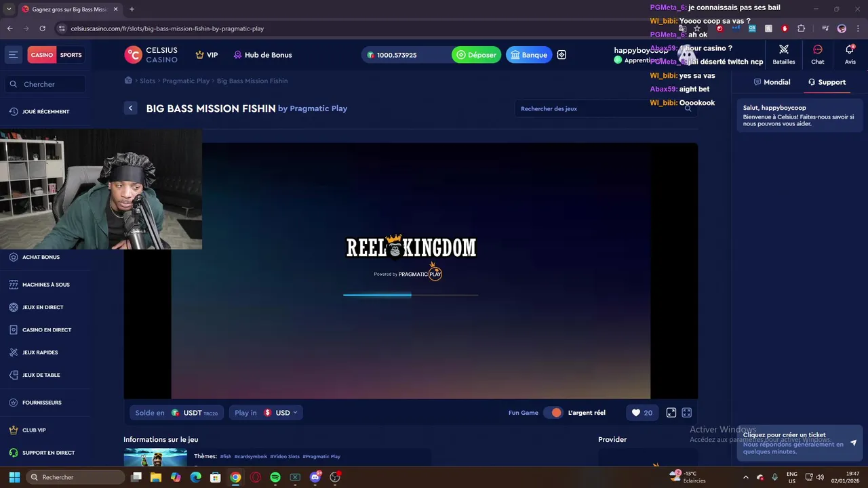
Task: Click the theater mode expand icon
Action: [x=671, y=413]
